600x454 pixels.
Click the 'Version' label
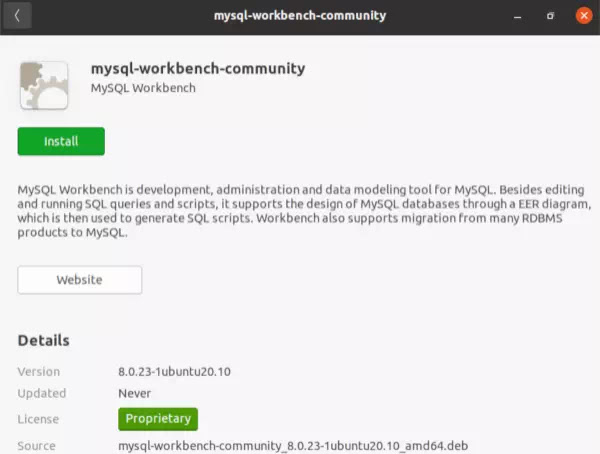pos(39,371)
